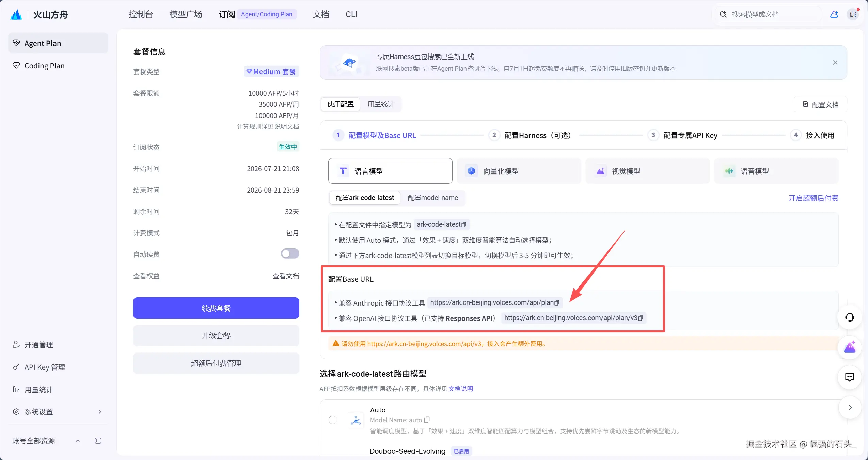The image size is (868, 460).
Task: Select the 向量化模型 model type card
Action: [519, 171]
